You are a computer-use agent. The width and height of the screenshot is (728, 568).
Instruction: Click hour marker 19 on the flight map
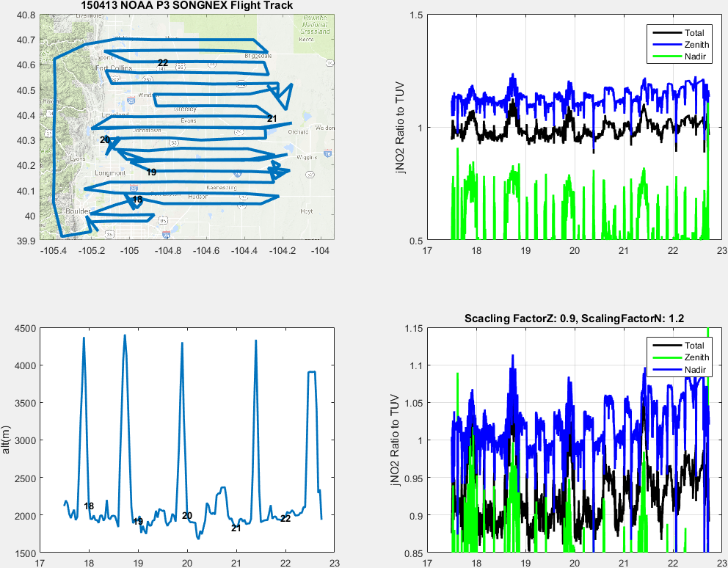(151, 172)
